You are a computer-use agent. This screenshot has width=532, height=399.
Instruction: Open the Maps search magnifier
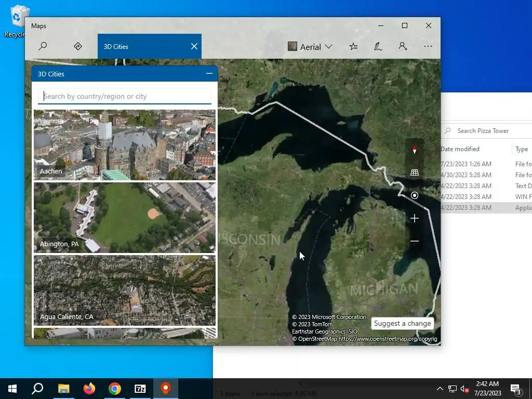[43, 46]
